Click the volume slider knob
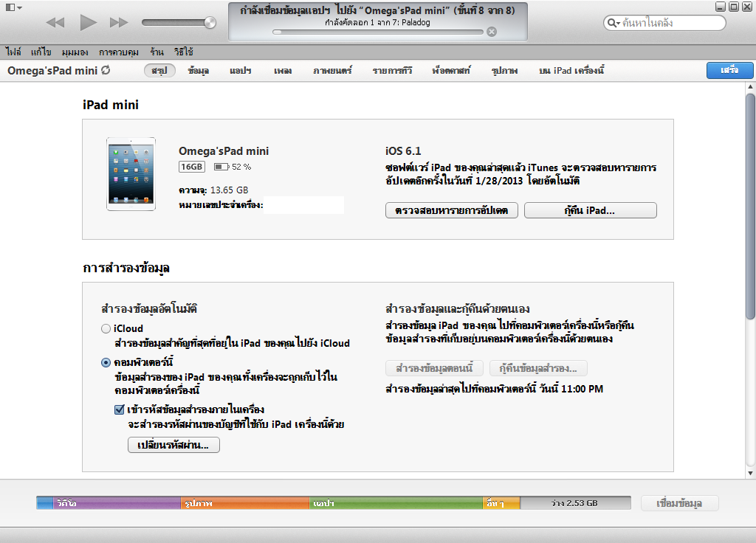Screen dimensions: 756x543 click(x=210, y=22)
